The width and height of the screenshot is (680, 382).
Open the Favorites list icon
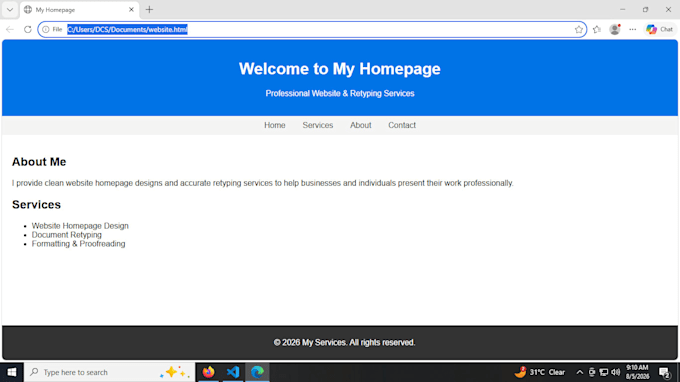pyautogui.click(x=597, y=29)
